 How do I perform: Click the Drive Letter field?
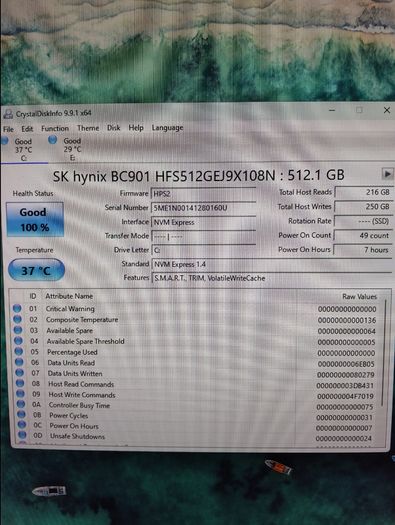(x=204, y=250)
